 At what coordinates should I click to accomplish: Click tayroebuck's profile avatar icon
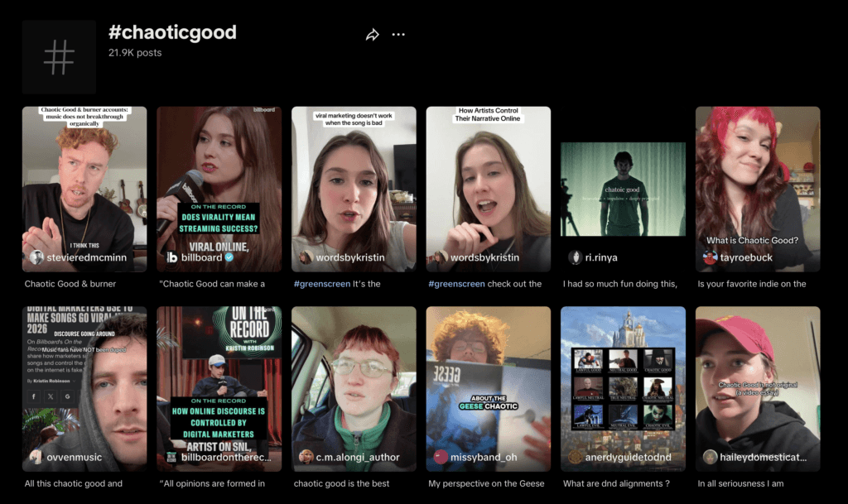coord(710,257)
